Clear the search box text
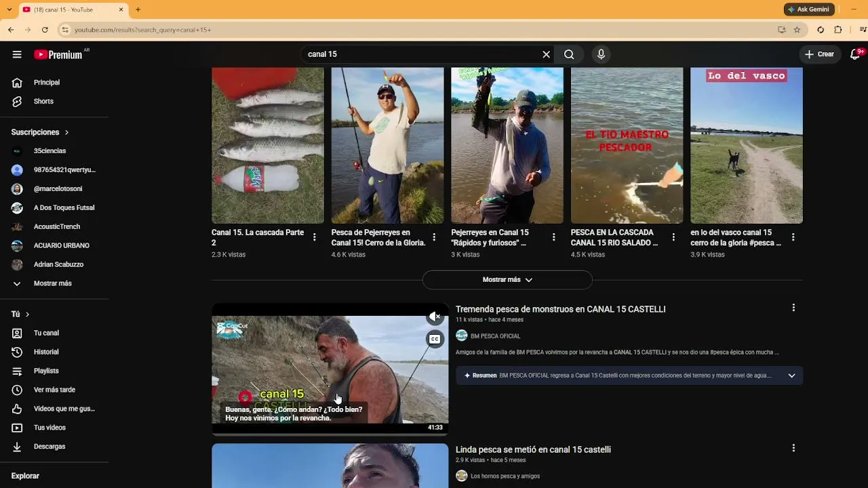The image size is (868, 488). [546, 54]
